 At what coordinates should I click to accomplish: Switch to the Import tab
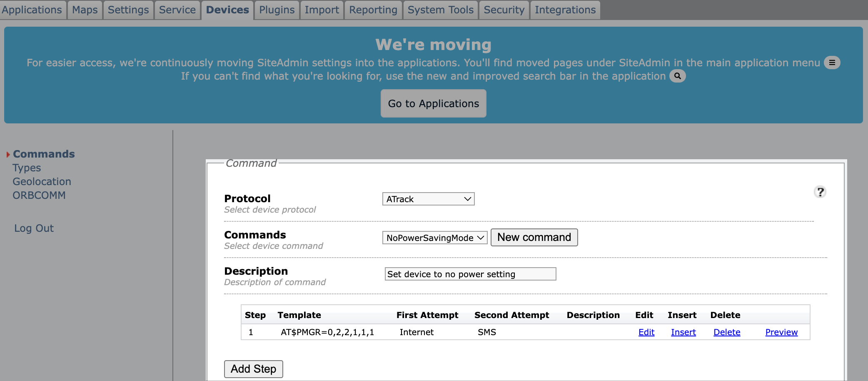322,10
